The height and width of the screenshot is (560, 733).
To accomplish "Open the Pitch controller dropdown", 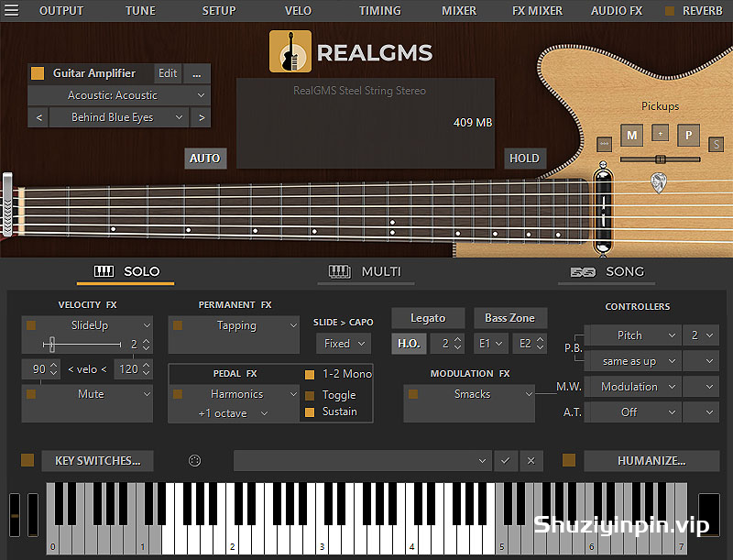I will [632, 335].
